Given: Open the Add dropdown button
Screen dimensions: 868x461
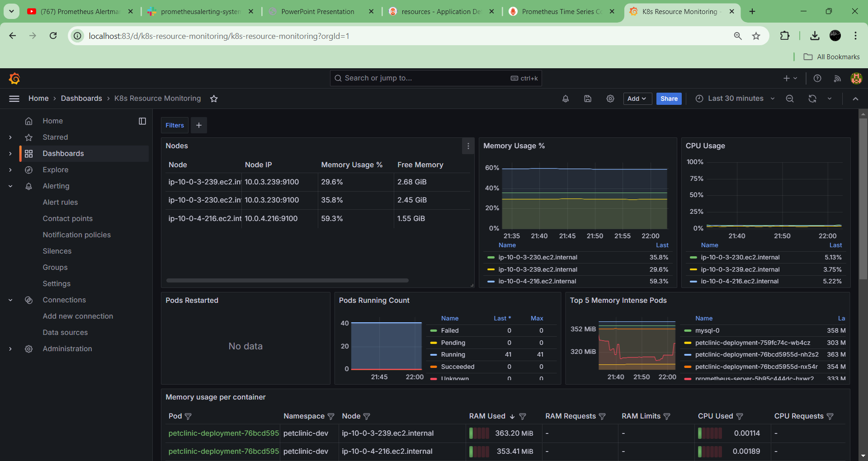Looking at the screenshot, I should (637, 99).
